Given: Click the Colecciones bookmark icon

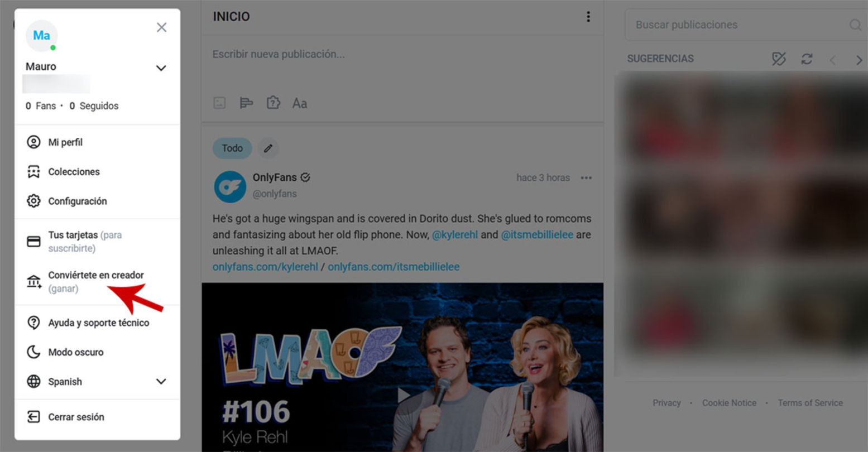Looking at the screenshot, I should pos(33,172).
